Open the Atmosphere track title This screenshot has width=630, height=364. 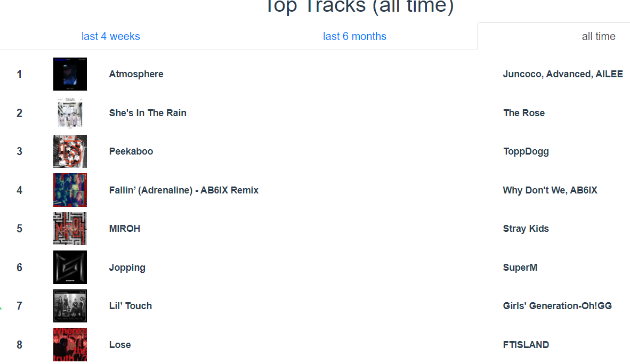pos(136,74)
